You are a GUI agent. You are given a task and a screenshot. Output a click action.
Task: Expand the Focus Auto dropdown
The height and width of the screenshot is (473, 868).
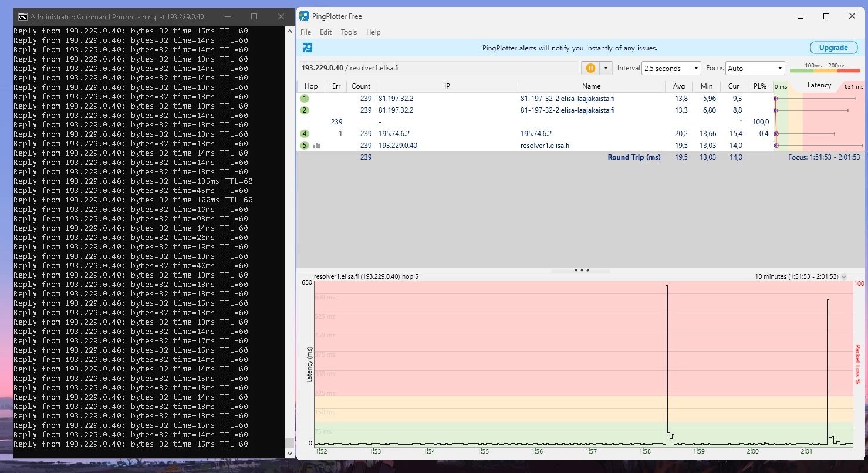pyautogui.click(x=755, y=68)
